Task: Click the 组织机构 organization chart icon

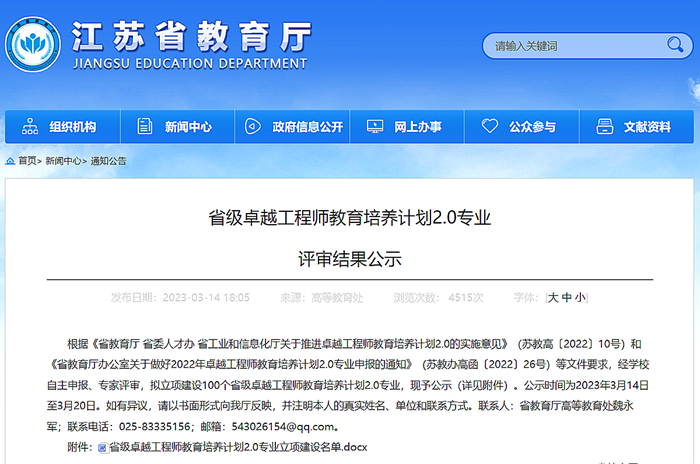Action: [x=31, y=127]
